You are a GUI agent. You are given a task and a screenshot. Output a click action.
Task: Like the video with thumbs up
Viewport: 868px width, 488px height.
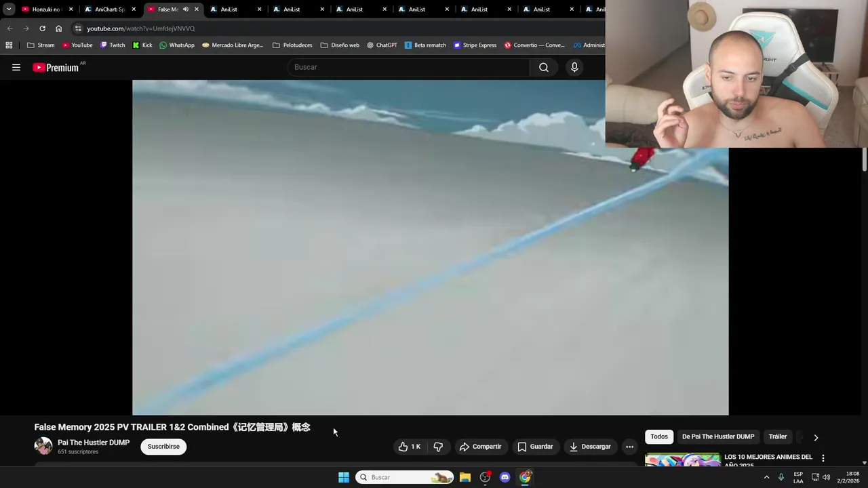click(410, 447)
